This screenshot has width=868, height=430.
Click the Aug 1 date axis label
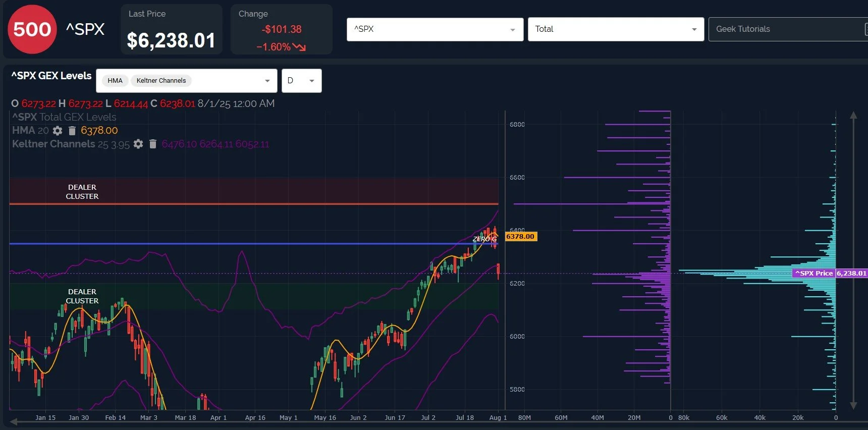point(498,418)
